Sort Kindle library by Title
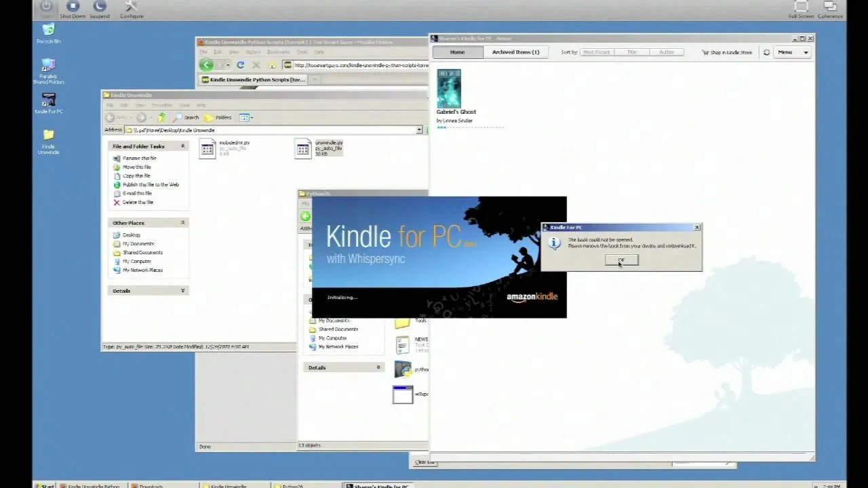 click(632, 52)
